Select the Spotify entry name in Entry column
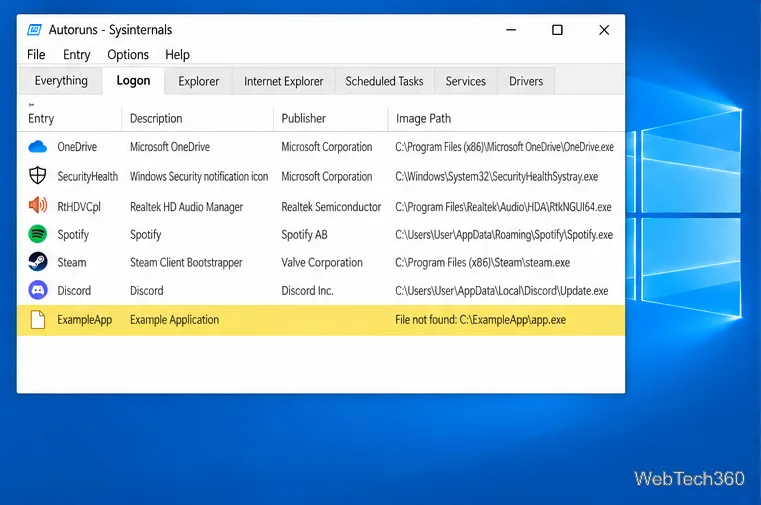This screenshot has height=505, width=761. click(x=73, y=235)
